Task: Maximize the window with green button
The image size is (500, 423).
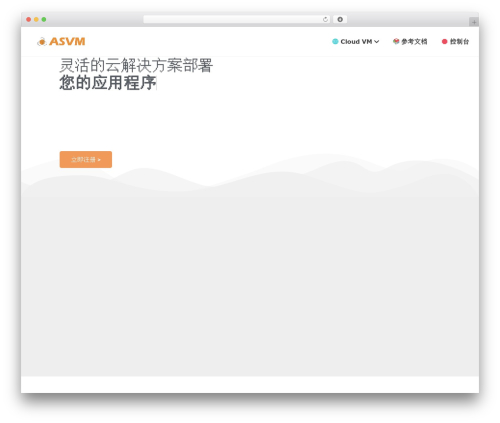Action: pyautogui.click(x=44, y=19)
